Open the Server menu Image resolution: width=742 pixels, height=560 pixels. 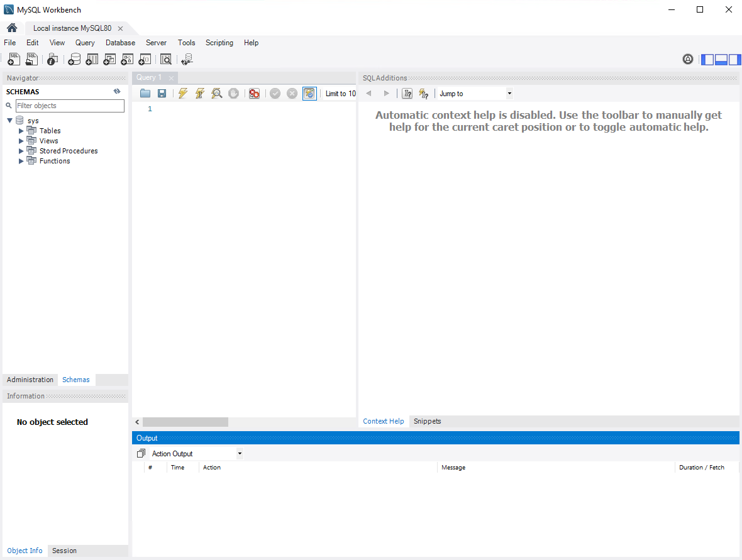pyautogui.click(x=156, y=43)
